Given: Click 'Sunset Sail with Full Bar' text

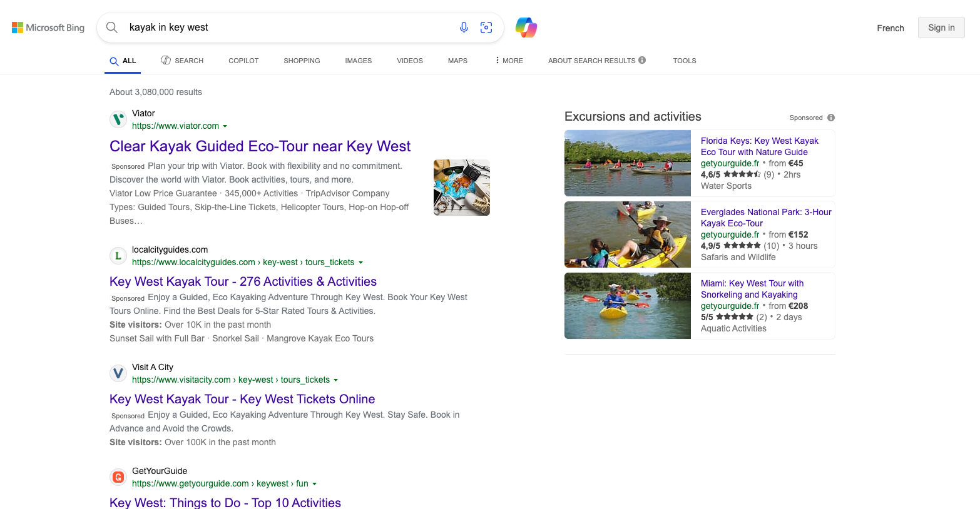Looking at the screenshot, I should (x=157, y=338).
